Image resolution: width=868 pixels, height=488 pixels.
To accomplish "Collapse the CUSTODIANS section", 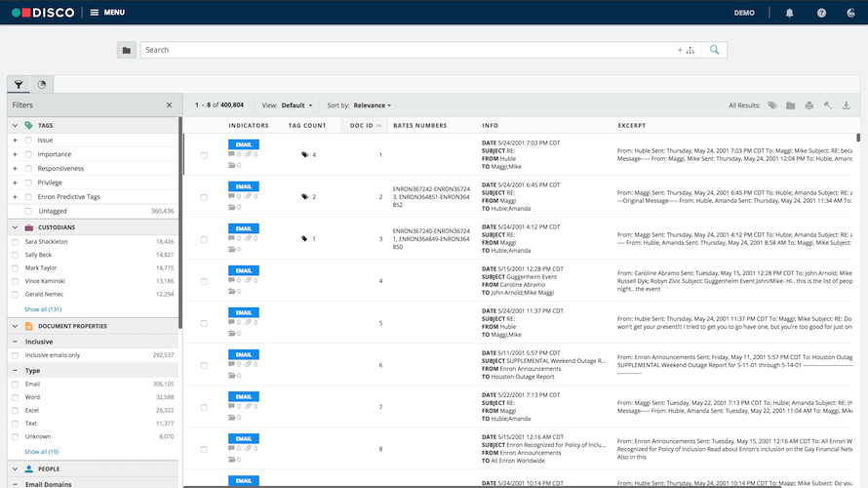I will pyautogui.click(x=15, y=227).
